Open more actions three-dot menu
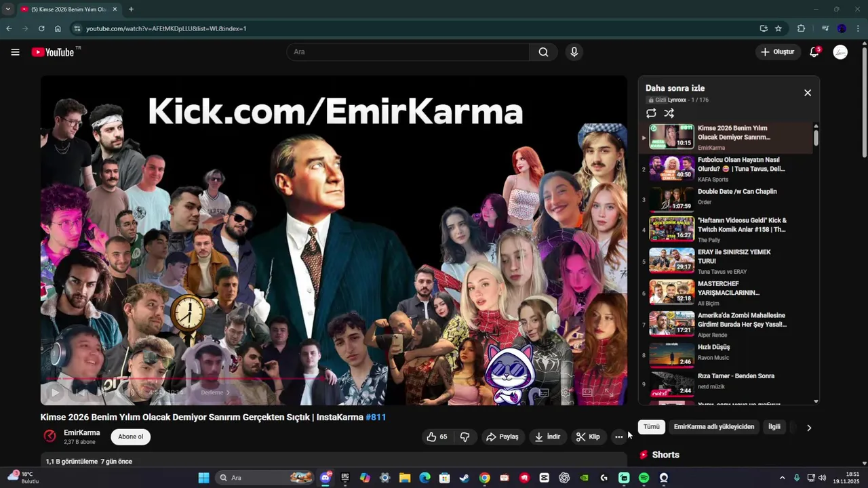Viewport: 868px width, 488px height. coord(618,437)
